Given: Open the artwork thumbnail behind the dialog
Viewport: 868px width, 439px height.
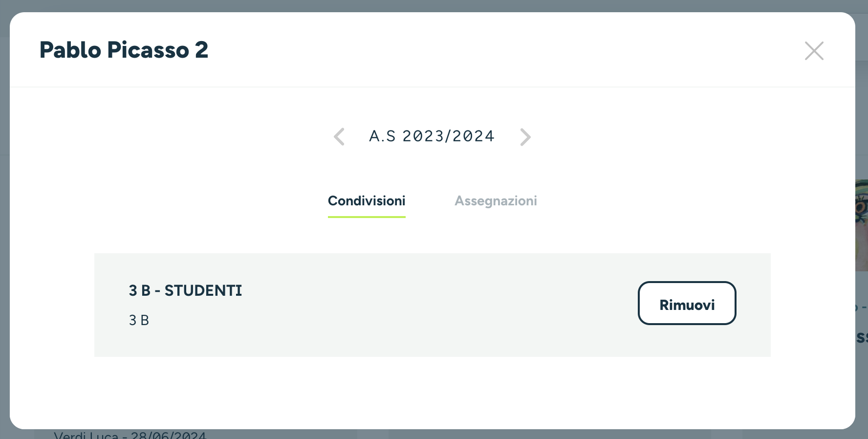Looking at the screenshot, I should [x=861, y=225].
